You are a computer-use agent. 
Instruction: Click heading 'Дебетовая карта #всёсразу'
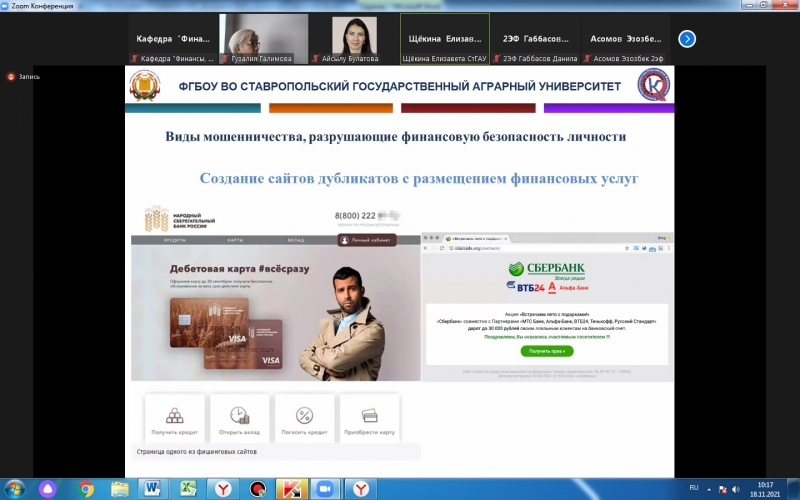tap(239, 268)
